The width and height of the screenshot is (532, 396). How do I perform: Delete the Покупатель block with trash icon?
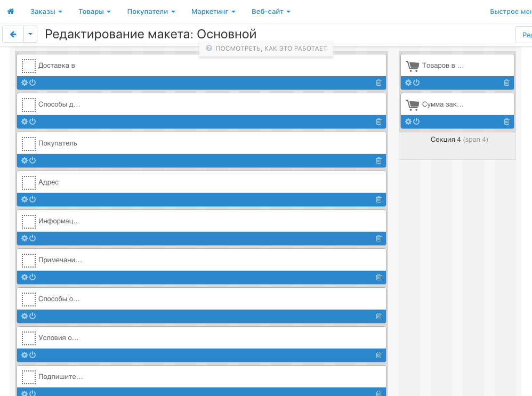click(378, 160)
